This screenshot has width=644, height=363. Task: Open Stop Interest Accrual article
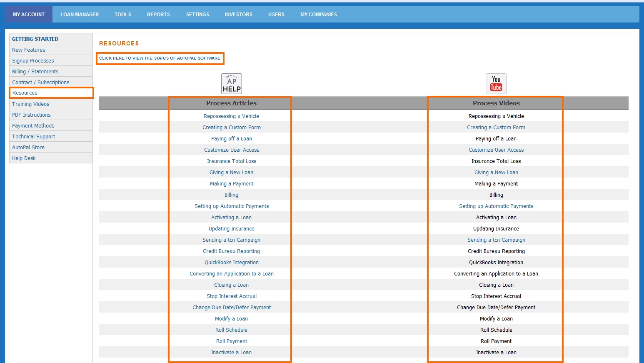[x=232, y=296]
